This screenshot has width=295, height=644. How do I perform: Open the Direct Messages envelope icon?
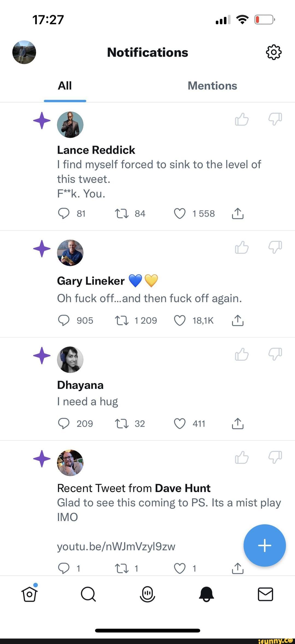point(265,594)
